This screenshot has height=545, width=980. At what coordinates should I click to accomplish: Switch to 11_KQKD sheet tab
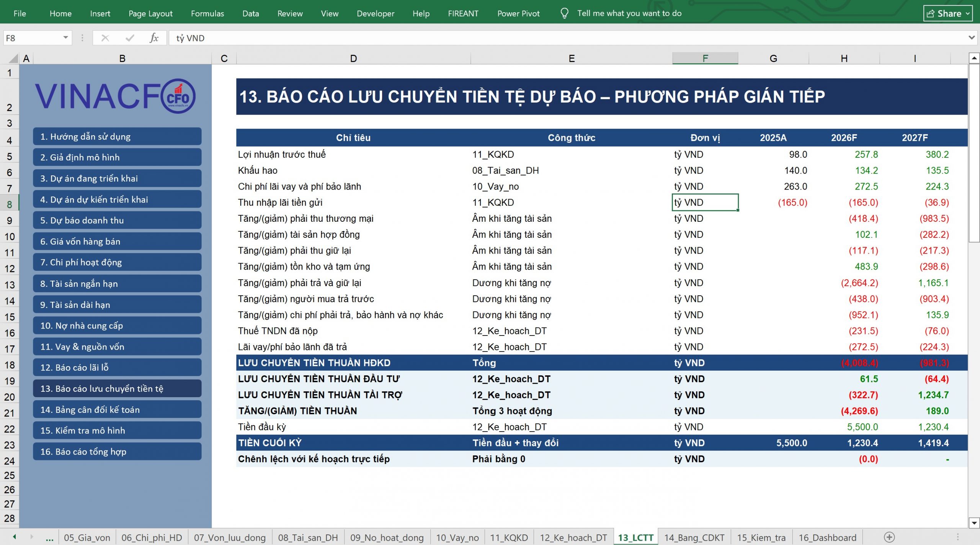[x=509, y=537]
